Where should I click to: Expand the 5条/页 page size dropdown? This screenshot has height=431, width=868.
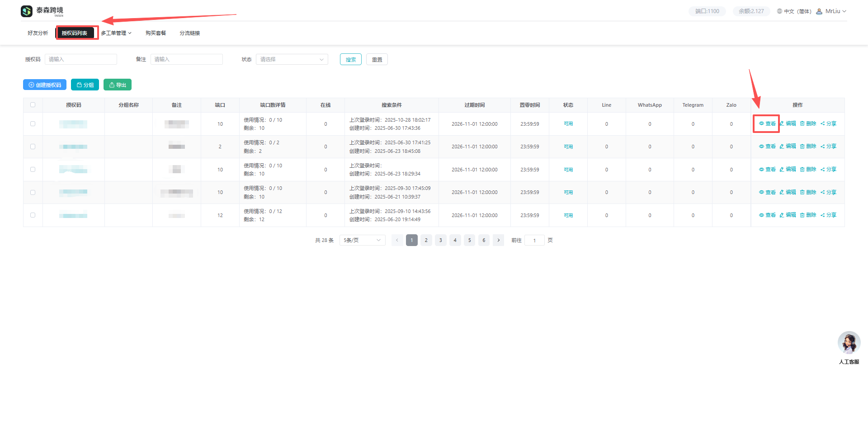[x=362, y=240]
